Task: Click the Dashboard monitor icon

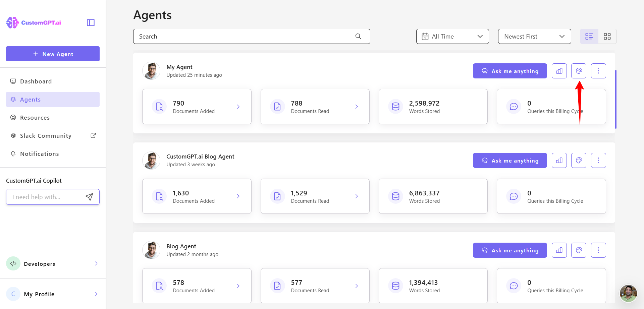Action: (13, 81)
